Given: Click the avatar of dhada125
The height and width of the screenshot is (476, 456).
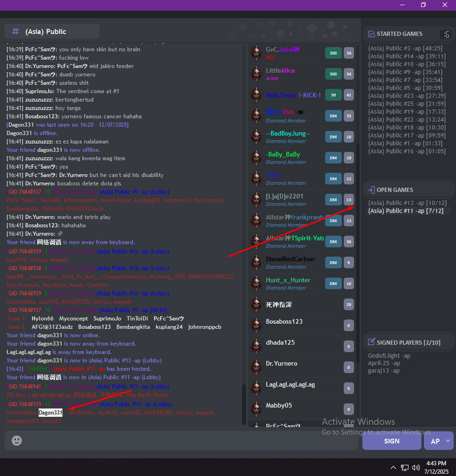Looking at the screenshot, I should (x=257, y=346).
